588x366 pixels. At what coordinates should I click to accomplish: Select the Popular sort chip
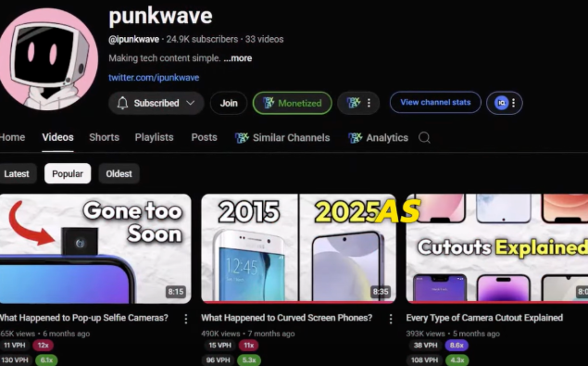pyautogui.click(x=68, y=174)
